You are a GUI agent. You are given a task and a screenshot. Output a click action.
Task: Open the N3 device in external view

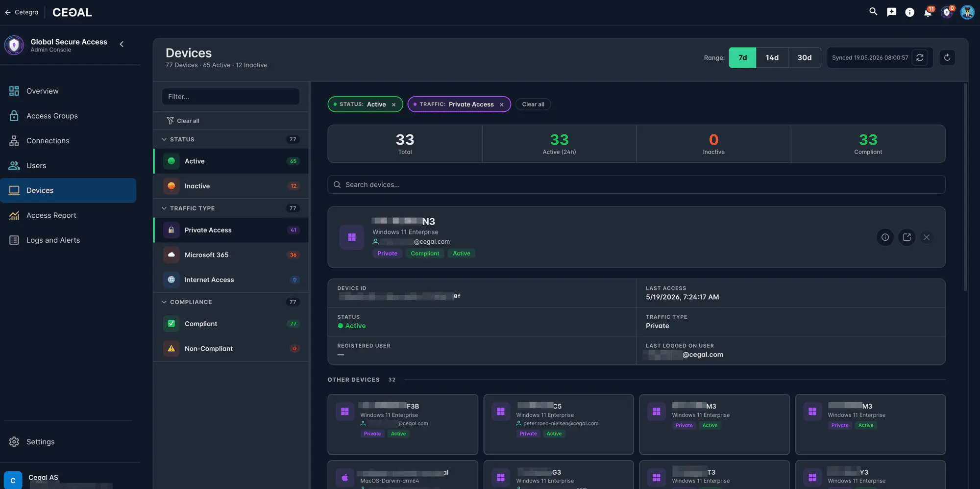point(907,237)
